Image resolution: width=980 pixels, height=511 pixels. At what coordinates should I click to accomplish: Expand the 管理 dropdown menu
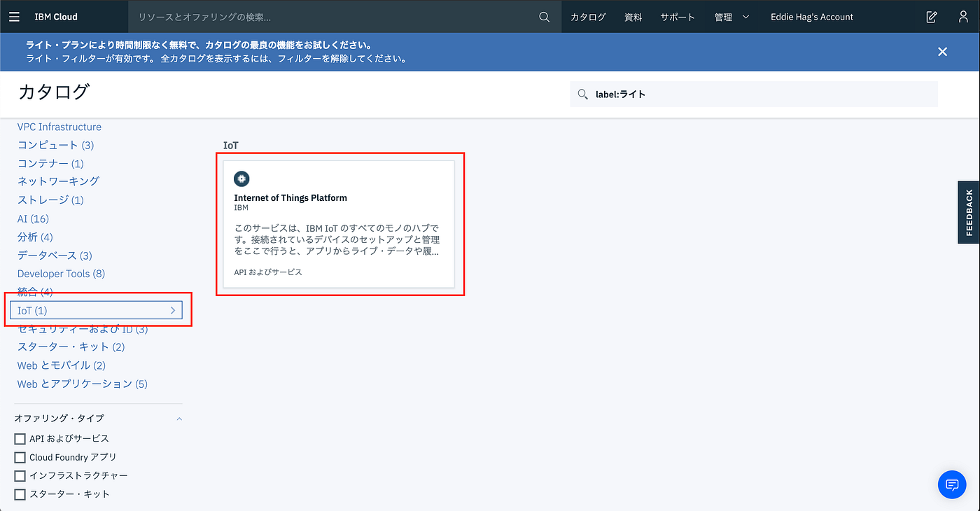coord(732,17)
